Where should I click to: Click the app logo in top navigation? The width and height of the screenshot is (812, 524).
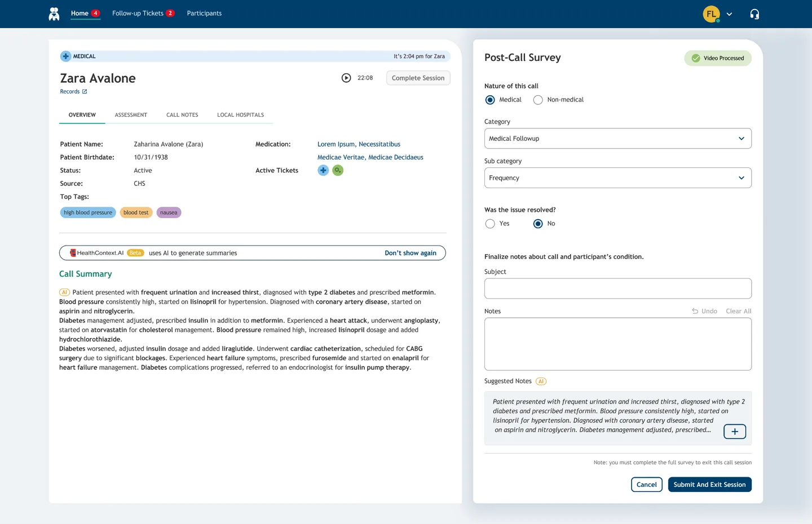click(x=54, y=14)
